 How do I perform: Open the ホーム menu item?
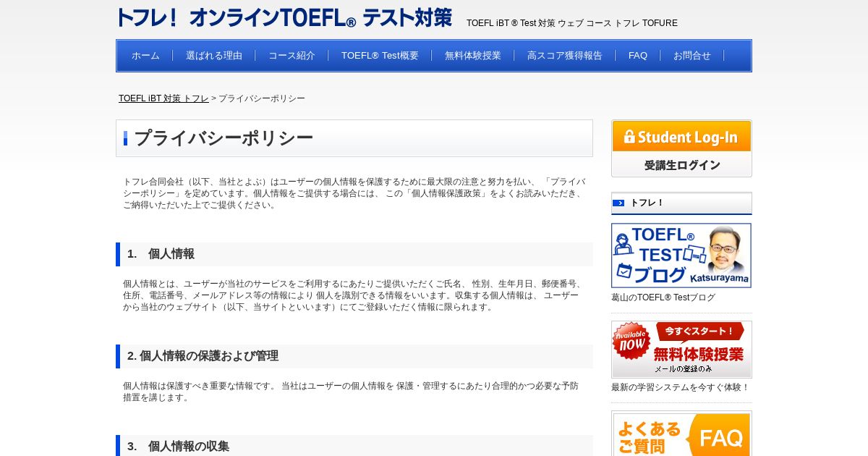(145, 56)
